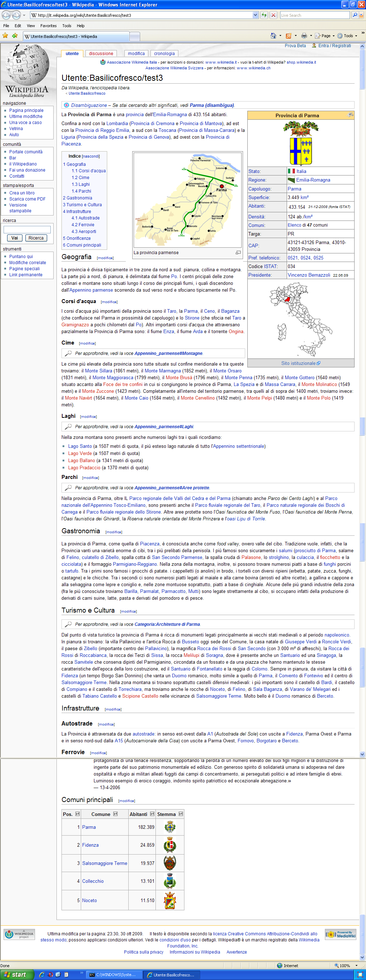The width and height of the screenshot is (366, 980).
Task: Open the Tools command bar dropdown
Action: click(x=347, y=36)
